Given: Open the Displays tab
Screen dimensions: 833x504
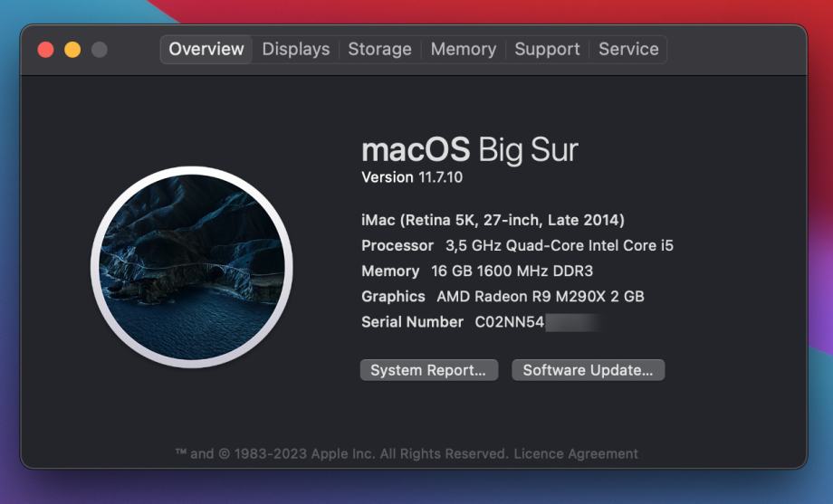Looking at the screenshot, I should [296, 49].
